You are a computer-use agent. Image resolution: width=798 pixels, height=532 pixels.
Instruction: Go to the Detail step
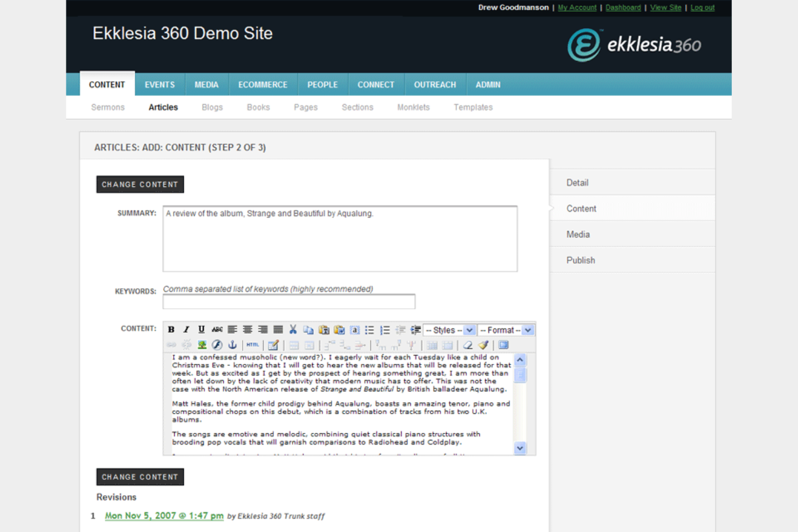click(632, 183)
